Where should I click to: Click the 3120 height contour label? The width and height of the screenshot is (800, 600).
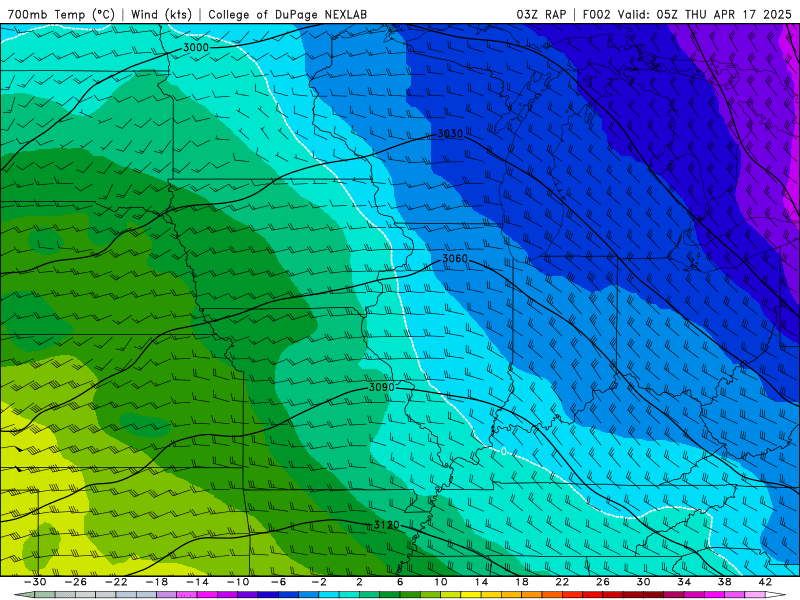coord(386,525)
